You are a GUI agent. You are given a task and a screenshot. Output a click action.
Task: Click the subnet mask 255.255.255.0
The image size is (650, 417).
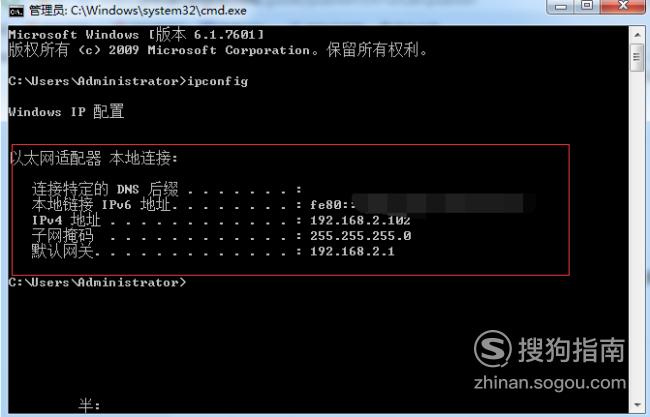[x=361, y=236]
